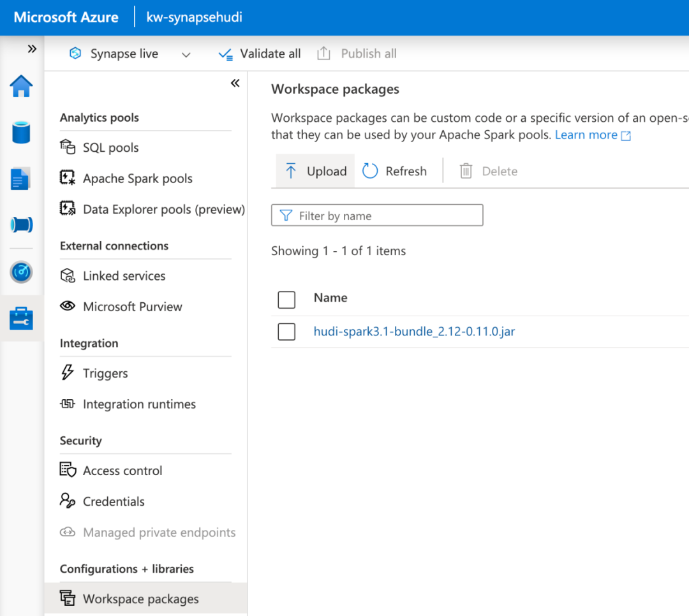The width and height of the screenshot is (689, 616).
Task: Open the Data hub cylinder icon
Action: [x=21, y=133]
